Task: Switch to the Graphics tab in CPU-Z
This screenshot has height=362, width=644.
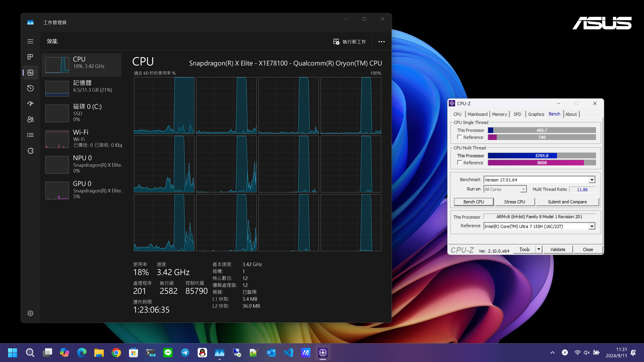Action: click(x=536, y=114)
